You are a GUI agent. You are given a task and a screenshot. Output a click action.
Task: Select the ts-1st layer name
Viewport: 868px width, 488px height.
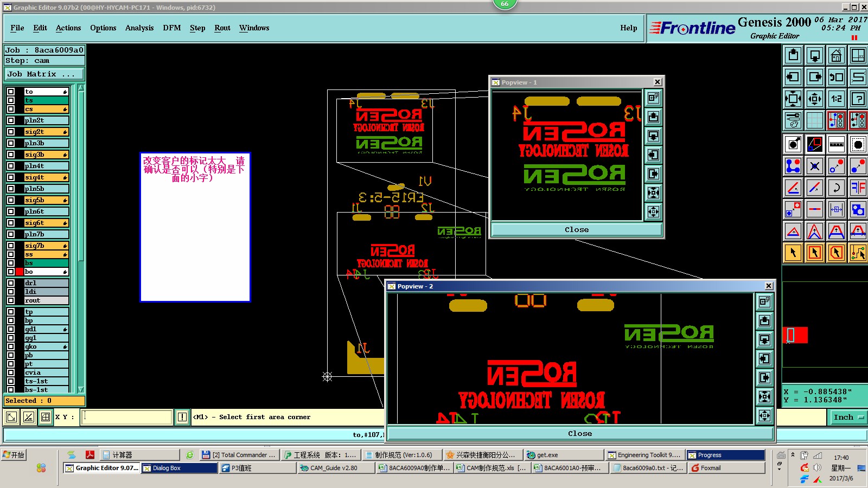pyautogui.click(x=46, y=381)
